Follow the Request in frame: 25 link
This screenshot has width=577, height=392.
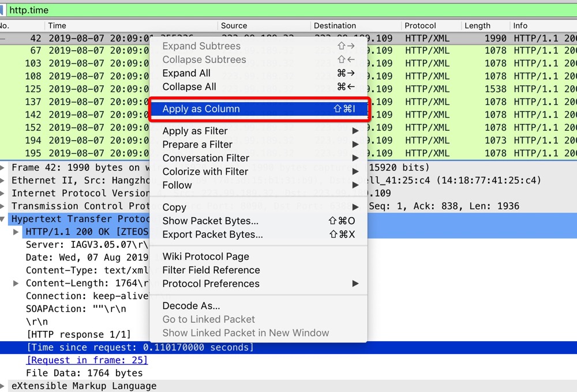(87, 360)
